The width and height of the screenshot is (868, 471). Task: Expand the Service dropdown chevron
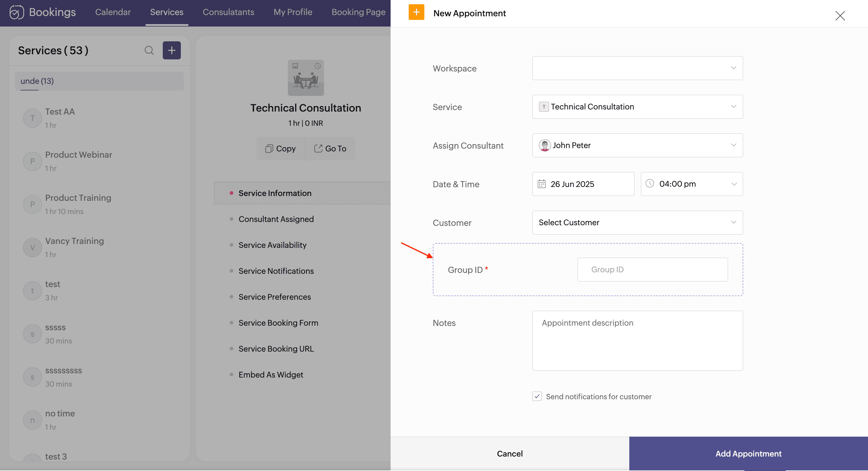point(734,106)
